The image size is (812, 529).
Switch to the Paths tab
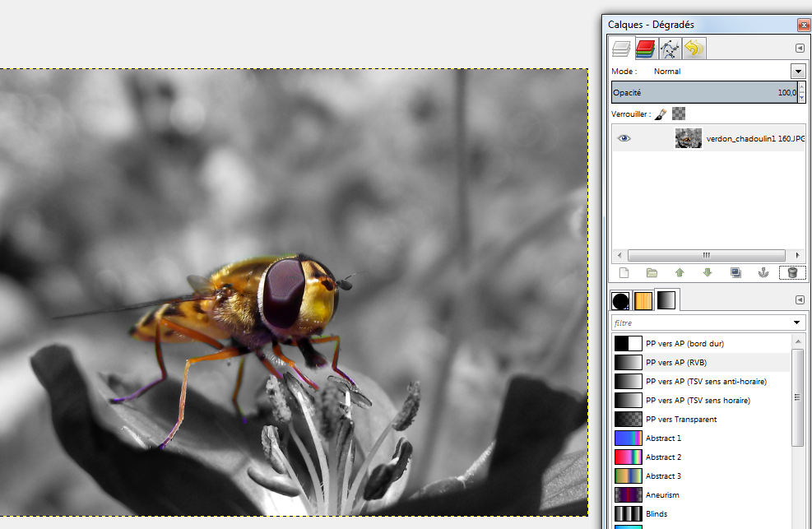tap(670, 49)
